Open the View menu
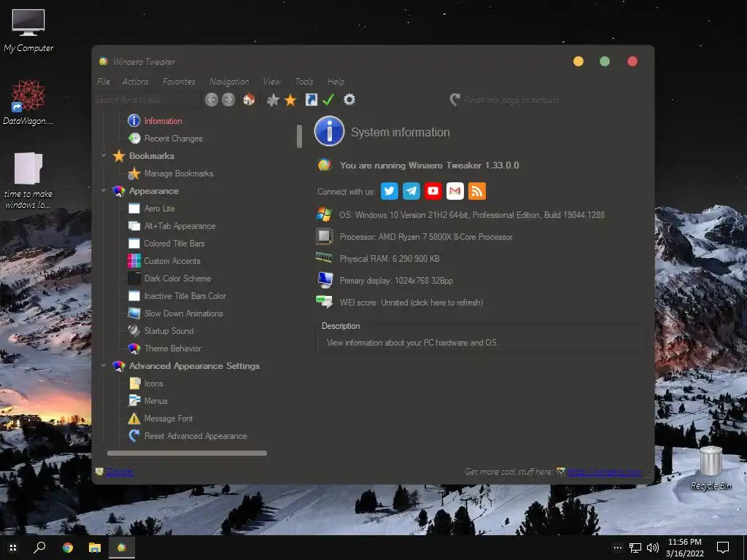This screenshot has height=560, width=747. pos(271,82)
